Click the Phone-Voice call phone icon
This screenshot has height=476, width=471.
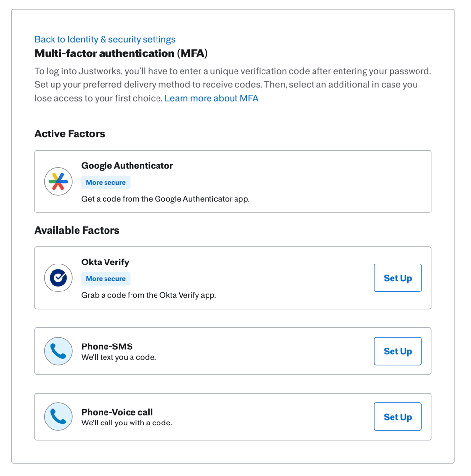point(58,417)
